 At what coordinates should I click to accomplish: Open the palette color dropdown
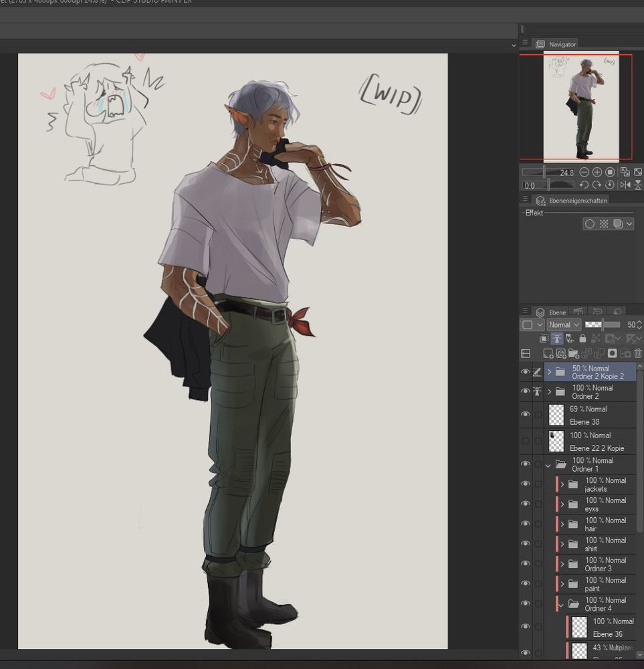point(532,324)
